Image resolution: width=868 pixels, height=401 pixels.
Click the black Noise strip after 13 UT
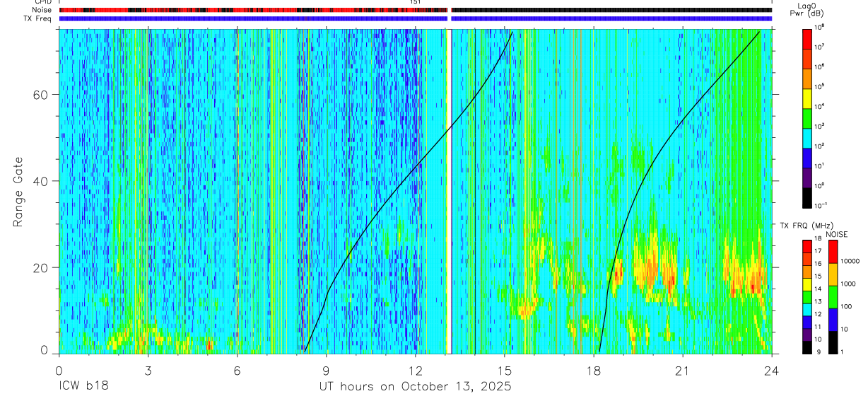point(611,10)
